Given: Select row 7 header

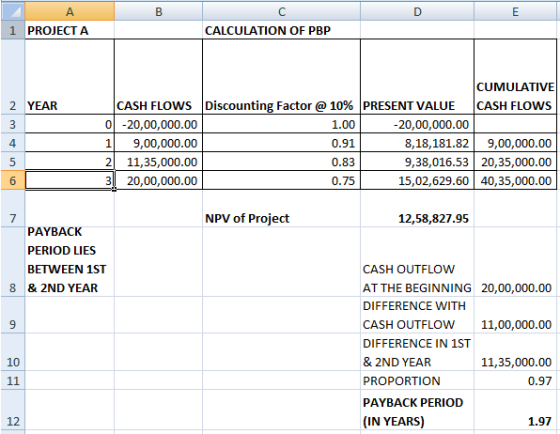Looking at the screenshot, I should tap(12, 208).
